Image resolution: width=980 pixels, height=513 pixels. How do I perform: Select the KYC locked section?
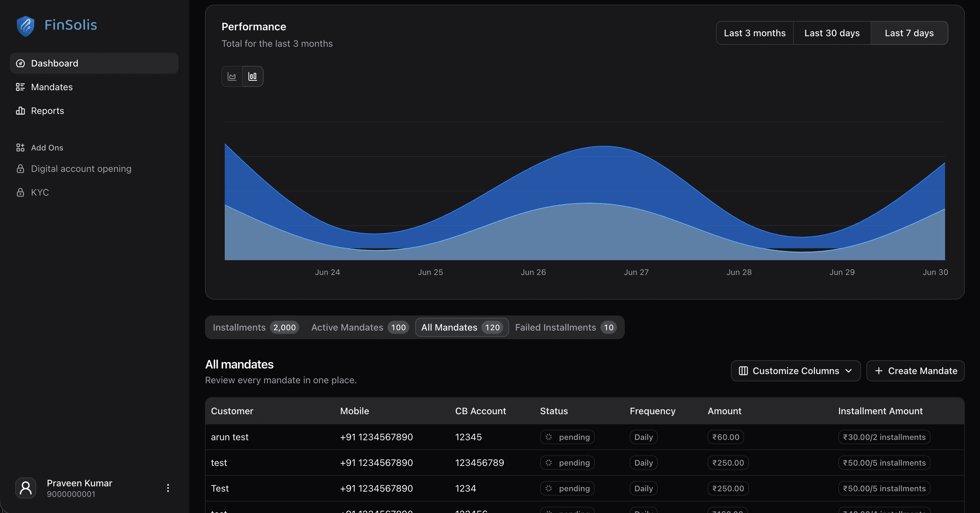tap(40, 192)
